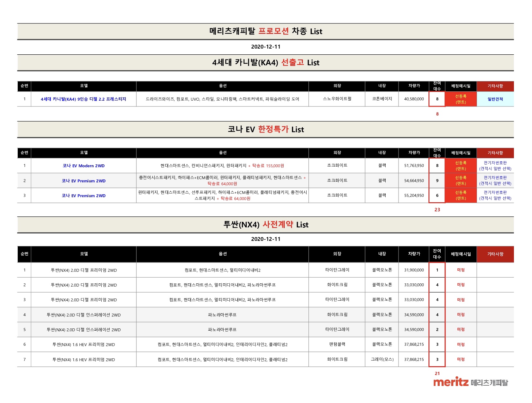Click the meritz logo at bottom right

(x=470, y=382)
